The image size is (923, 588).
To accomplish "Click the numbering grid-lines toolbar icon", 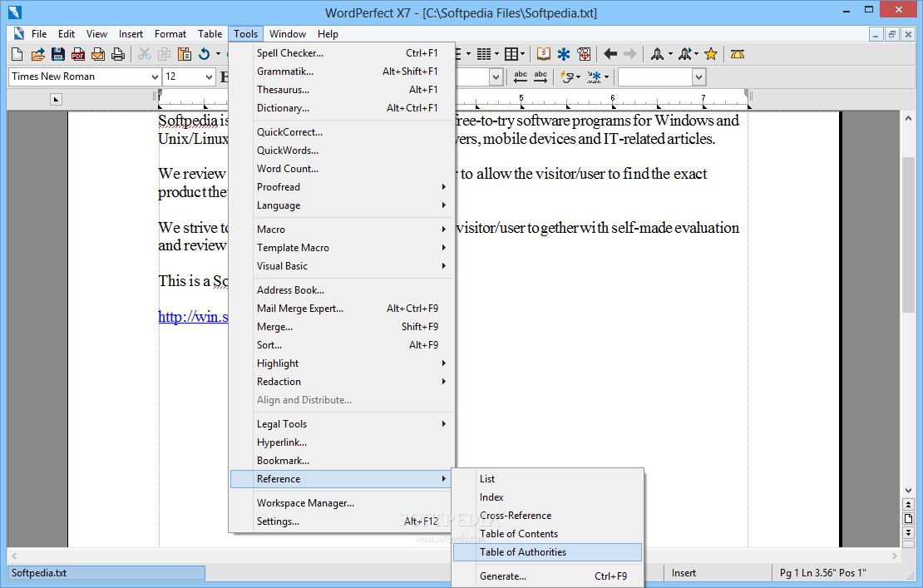I will pos(484,54).
